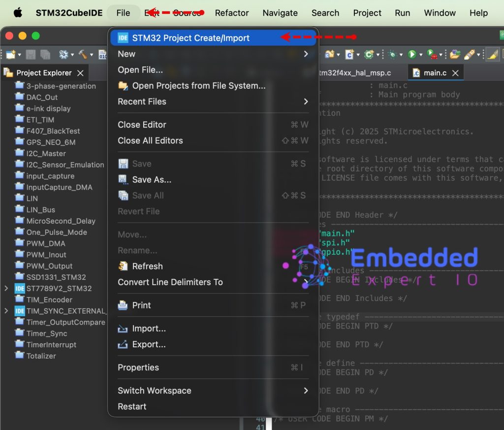Click the New C source file icon

coord(349,54)
